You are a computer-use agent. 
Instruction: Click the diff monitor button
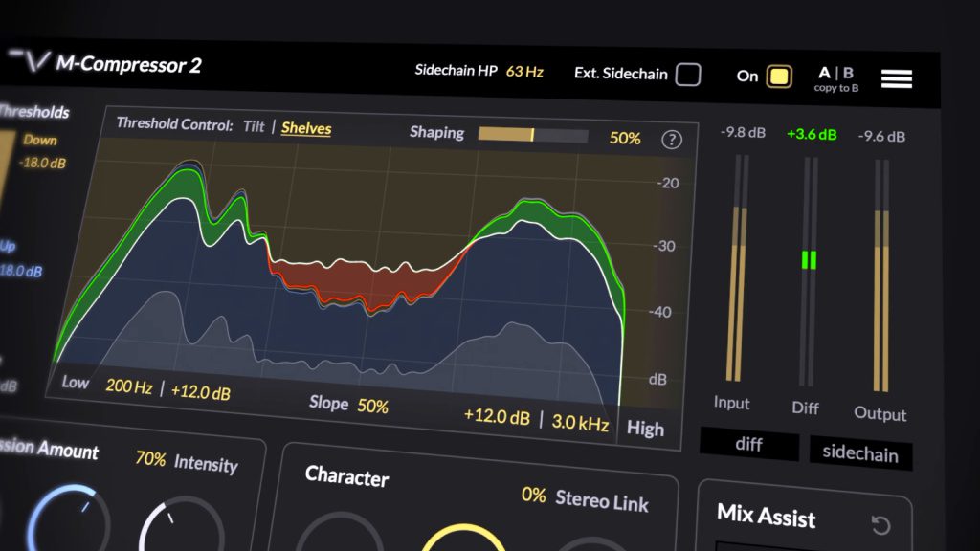[x=749, y=444]
